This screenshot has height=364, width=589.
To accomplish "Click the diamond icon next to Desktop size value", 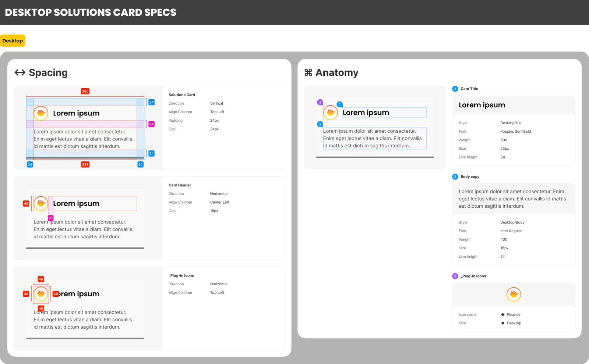I will click(x=503, y=323).
